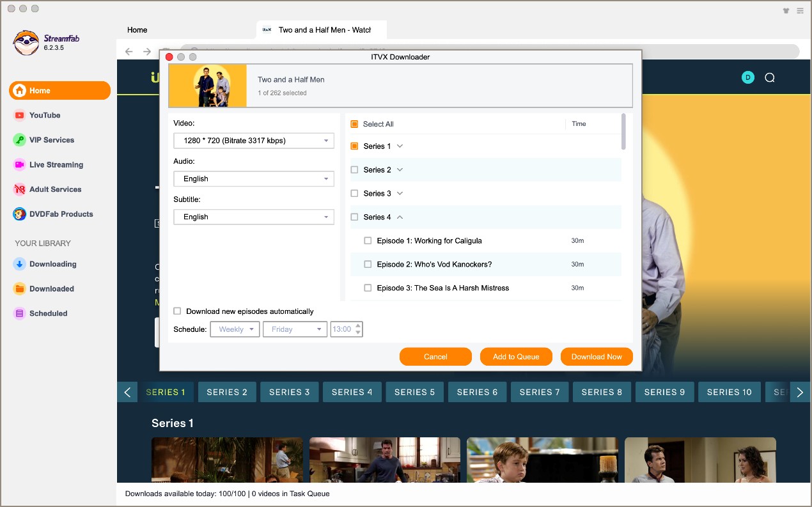Click the browser forward arrow

147,52
